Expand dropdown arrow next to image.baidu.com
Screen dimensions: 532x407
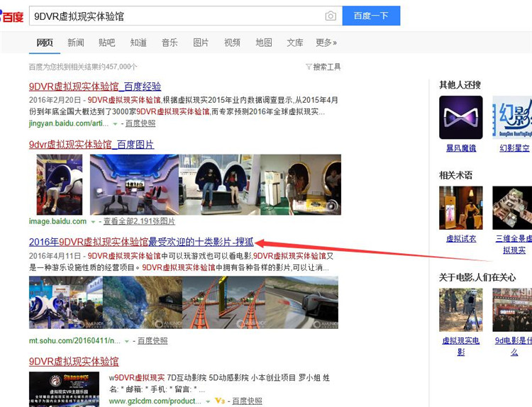[x=93, y=222]
